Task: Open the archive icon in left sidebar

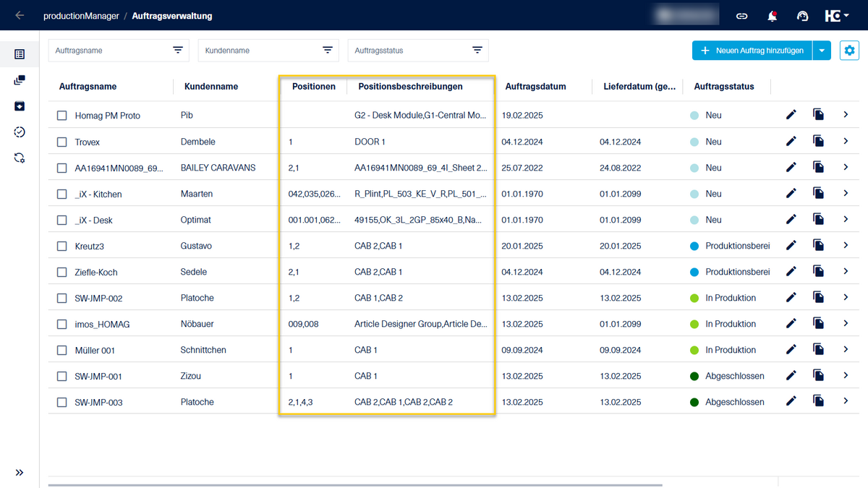Action: (20, 106)
